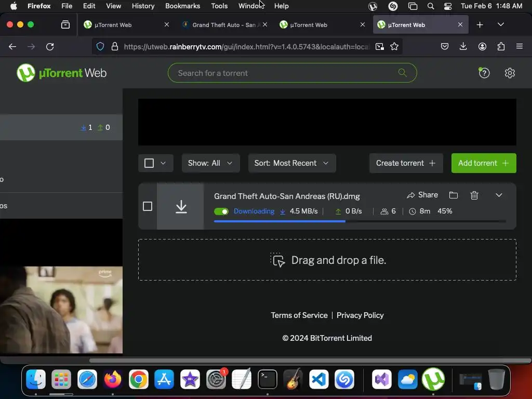The width and height of the screenshot is (532, 399).
Task: Switch to the Grand Theft Auto - San tab
Action: [224, 25]
